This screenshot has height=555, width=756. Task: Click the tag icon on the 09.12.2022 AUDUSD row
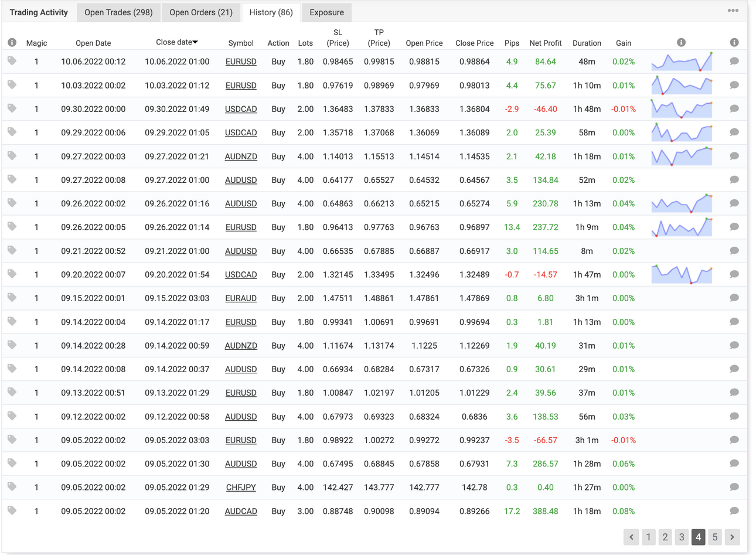point(12,416)
